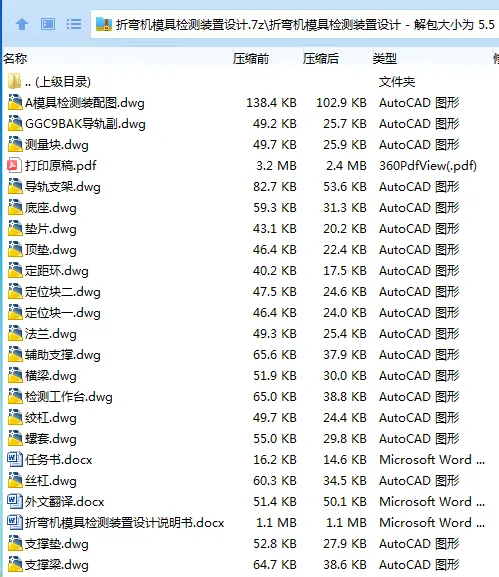Switch to the icon view mode button
499x577 pixels.
tap(48, 25)
